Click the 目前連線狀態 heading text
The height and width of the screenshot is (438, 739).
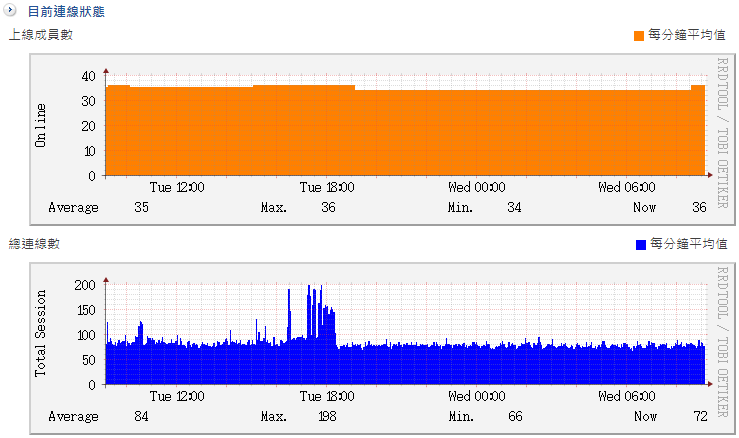[x=65, y=13]
